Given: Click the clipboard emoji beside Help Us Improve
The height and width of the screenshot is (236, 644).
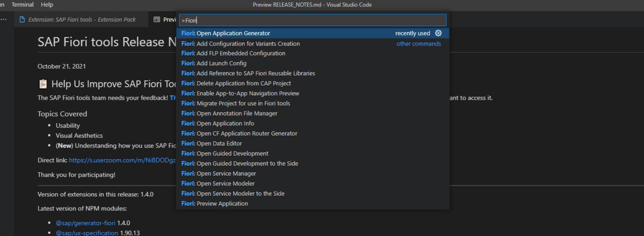Looking at the screenshot, I should (x=43, y=84).
